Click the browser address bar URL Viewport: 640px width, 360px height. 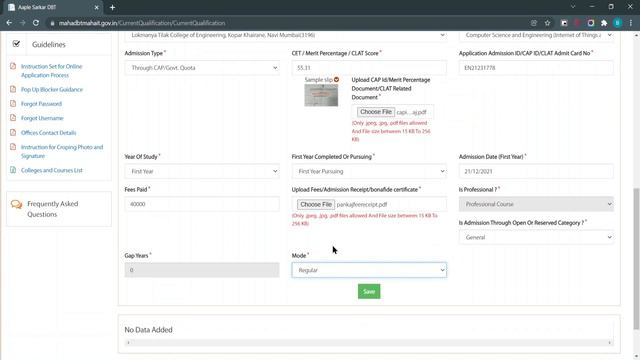[142, 23]
